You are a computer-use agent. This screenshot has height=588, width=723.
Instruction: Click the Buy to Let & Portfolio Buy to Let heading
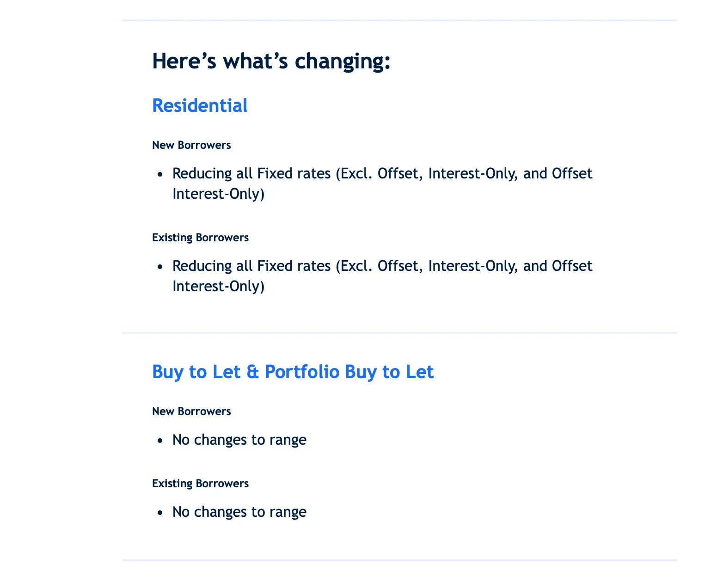[293, 372]
